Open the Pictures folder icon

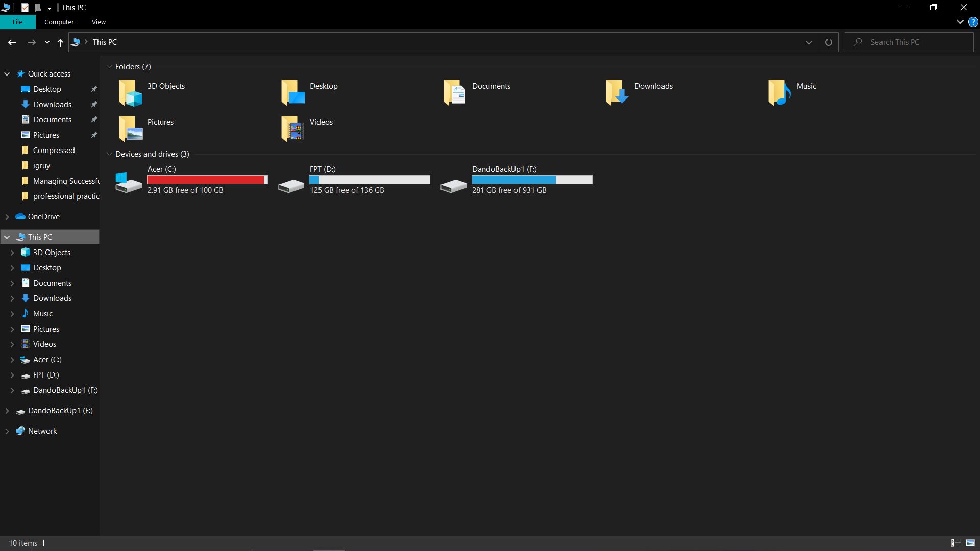(131, 129)
